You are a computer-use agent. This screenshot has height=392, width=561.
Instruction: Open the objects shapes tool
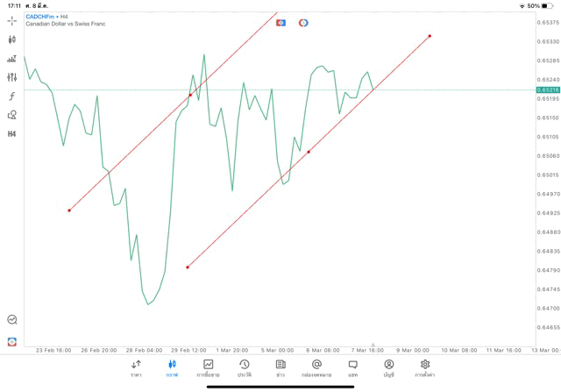(11, 115)
